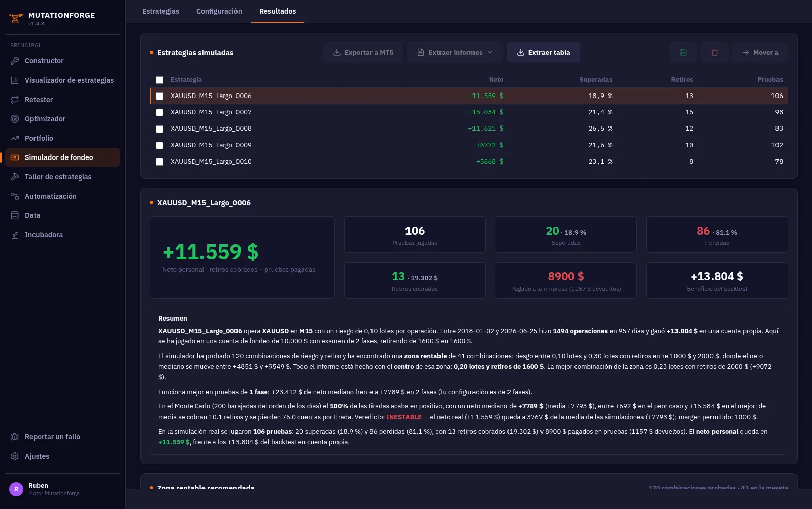
Task: Click the red trash delete icon
Action: click(x=715, y=52)
